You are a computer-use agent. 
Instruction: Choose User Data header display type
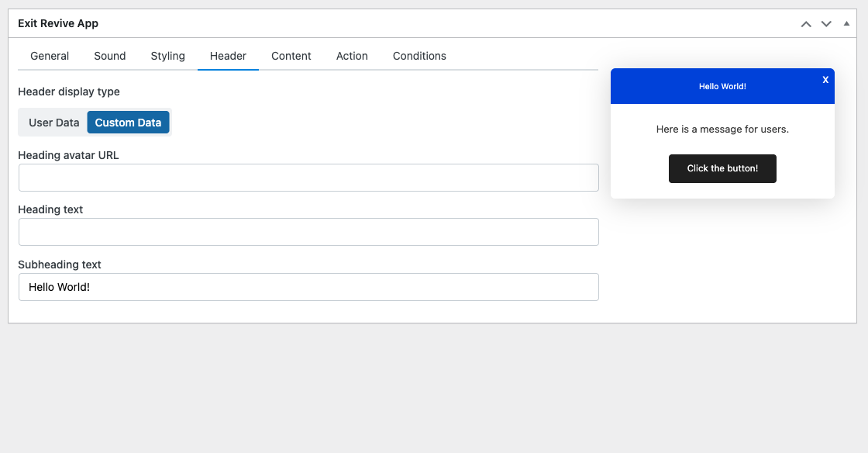(x=54, y=123)
